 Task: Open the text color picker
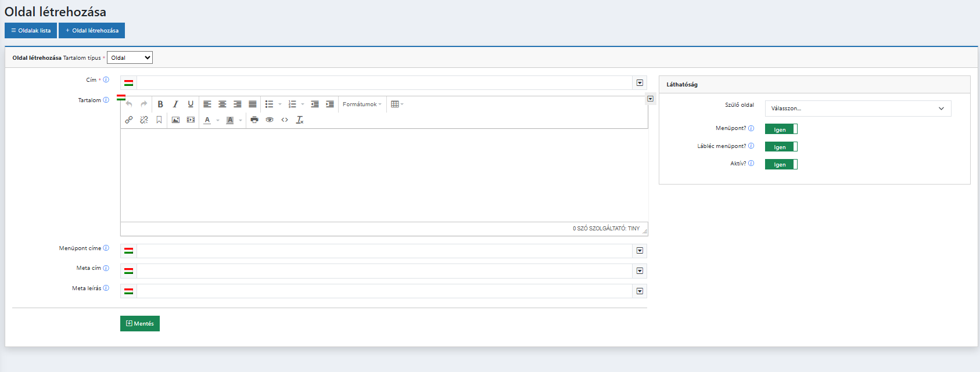tap(207, 120)
